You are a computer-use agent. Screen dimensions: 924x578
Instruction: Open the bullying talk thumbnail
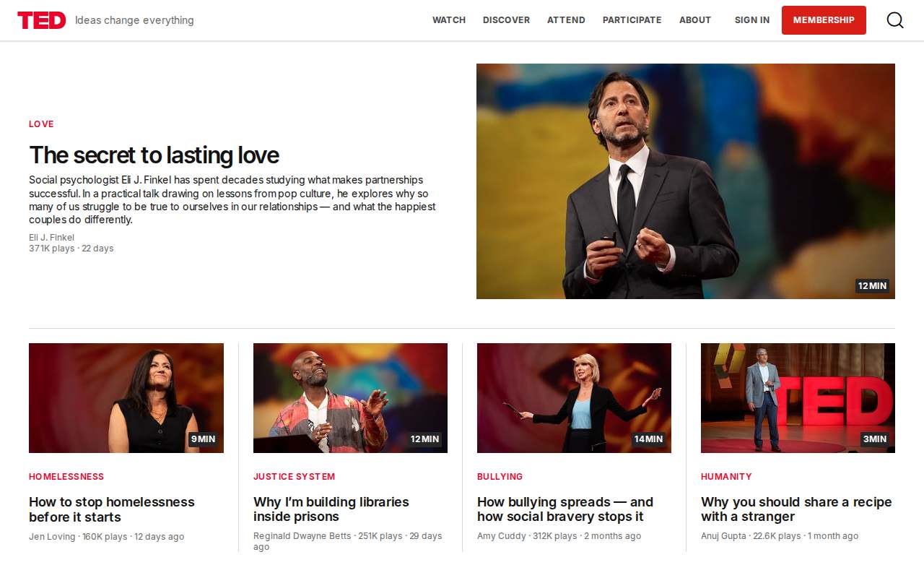pyautogui.click(x=574, y=398)
